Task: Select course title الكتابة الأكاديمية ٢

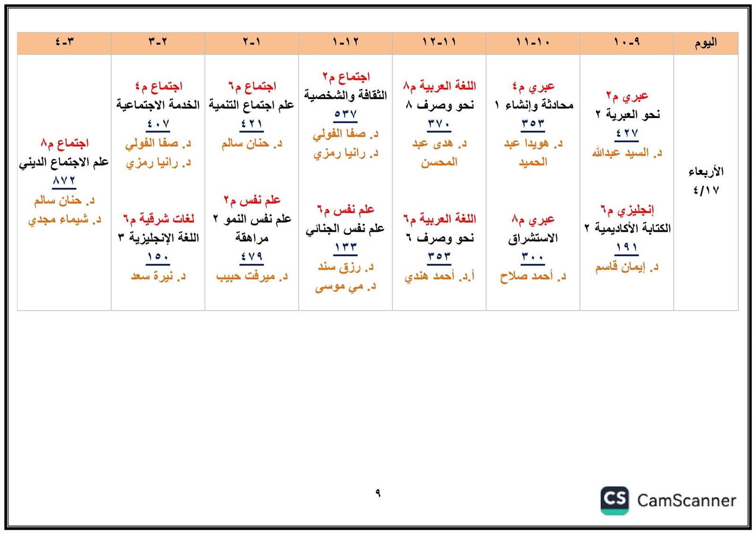Action: tap(627, 228)
